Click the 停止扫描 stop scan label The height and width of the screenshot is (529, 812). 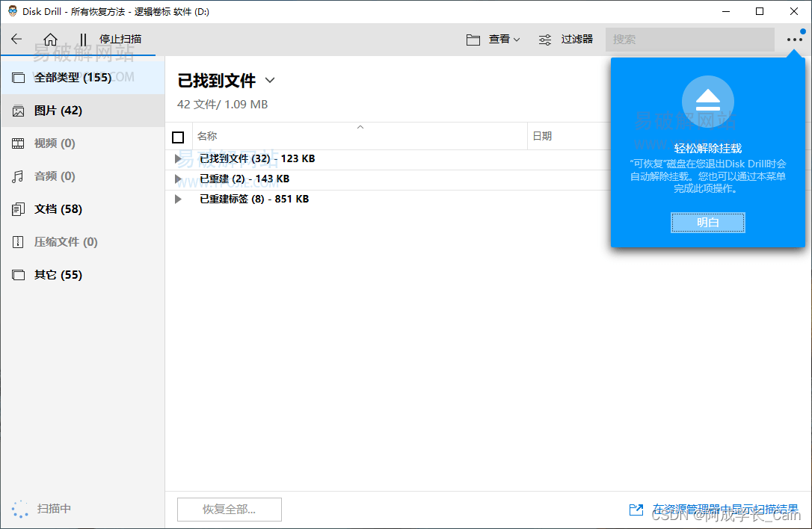click(x=120, y=40)
